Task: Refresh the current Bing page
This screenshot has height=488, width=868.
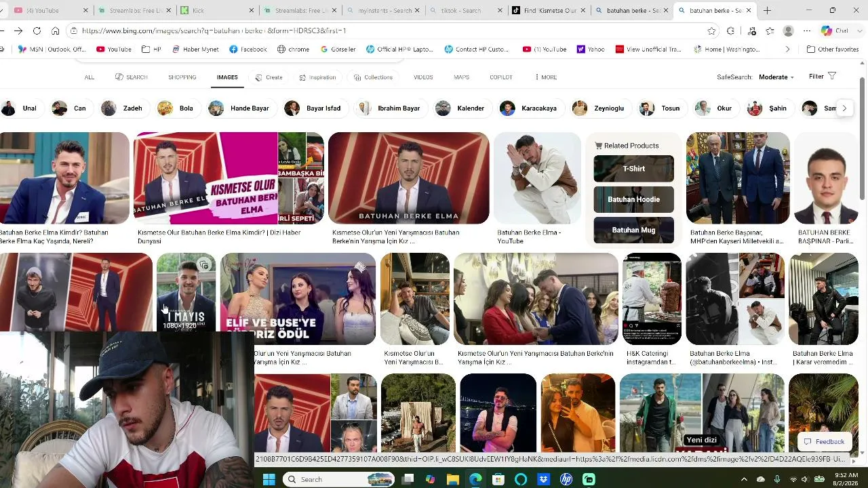Action: (37, 30)
